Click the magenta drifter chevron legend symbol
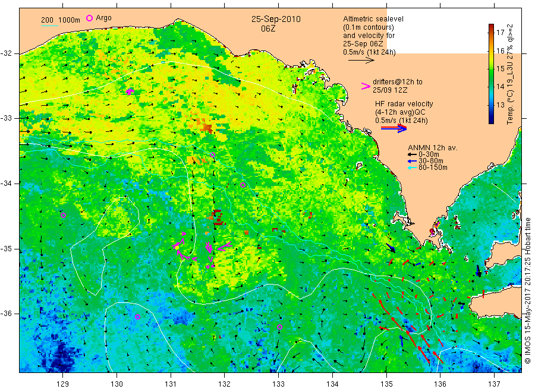Viewport: 535px width, 392px height. click(x=366, y=86)
